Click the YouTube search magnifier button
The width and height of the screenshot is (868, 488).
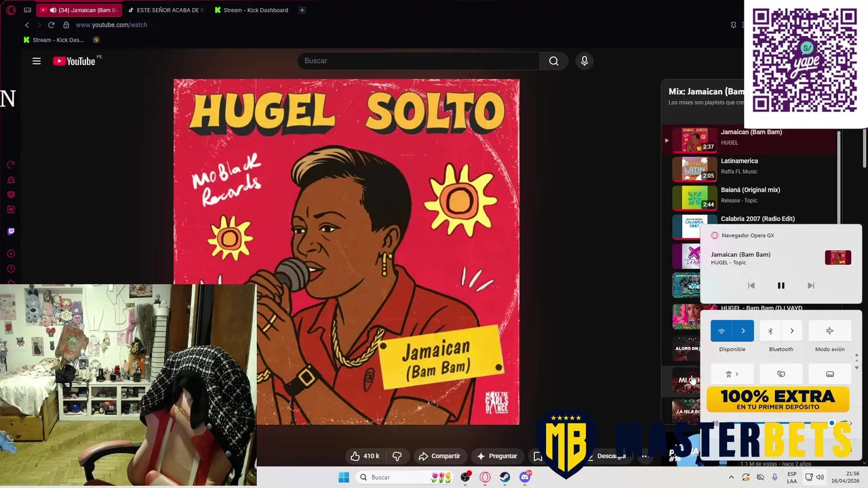click(x=553, y=61)
